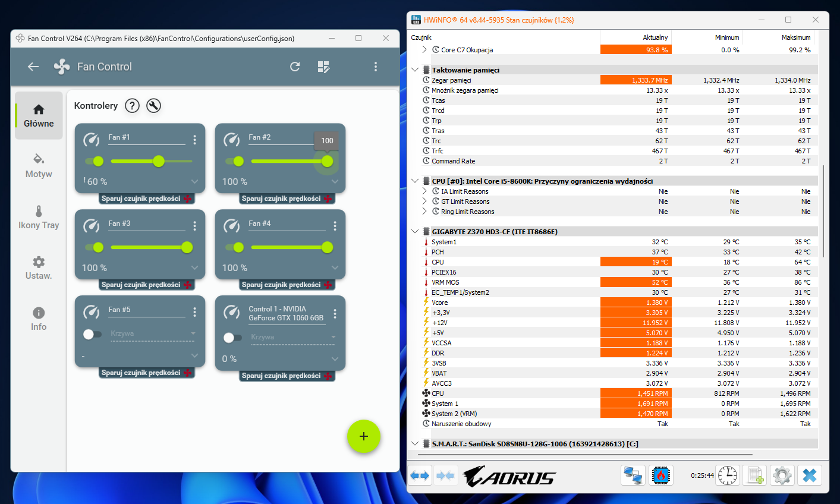Click the help question mark beside Kontrolery

132,106
